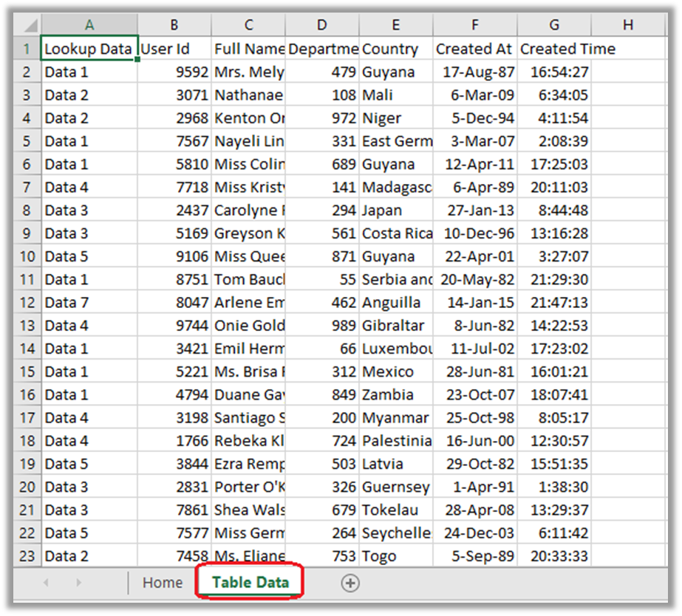
Task: Click the Lookup Data header cell
Action: [x=89, y=49]
